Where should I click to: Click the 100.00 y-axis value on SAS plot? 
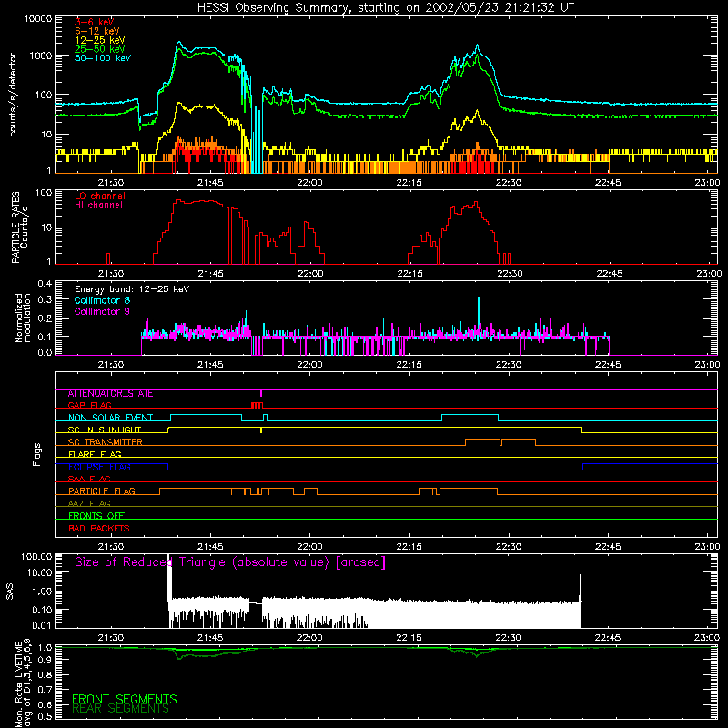[x=36, y=556]
